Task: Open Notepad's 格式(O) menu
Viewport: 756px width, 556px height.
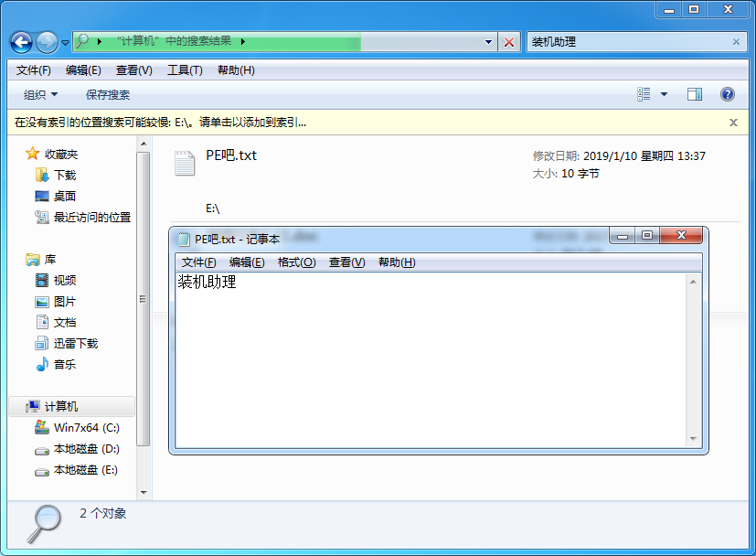Action: point(296,262)
